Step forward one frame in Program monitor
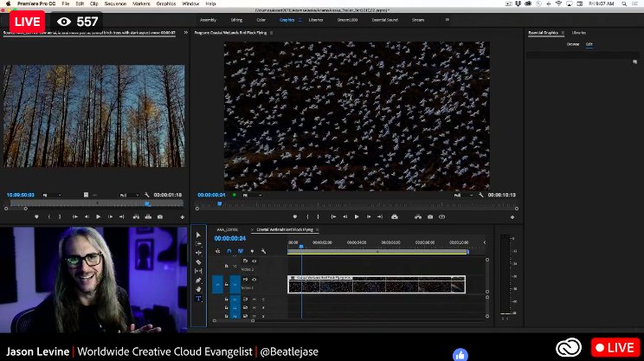This screenshot has height=361, width=644. pyautogui.click(x=369, y=216)
